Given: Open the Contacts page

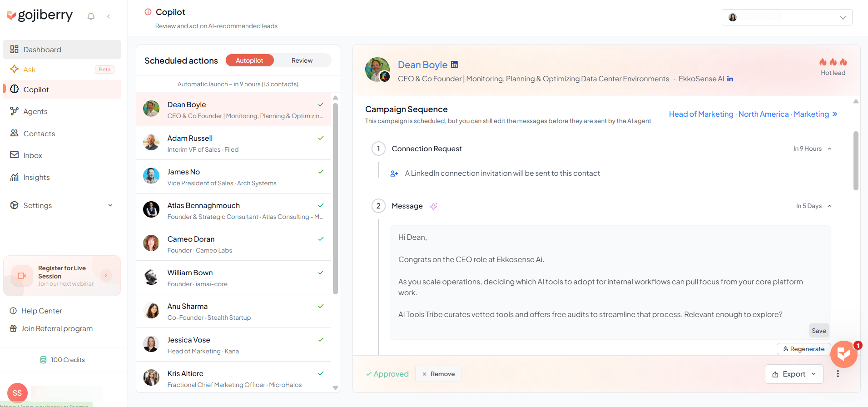Looking at the screenshot, I should (x=62, y=134).
